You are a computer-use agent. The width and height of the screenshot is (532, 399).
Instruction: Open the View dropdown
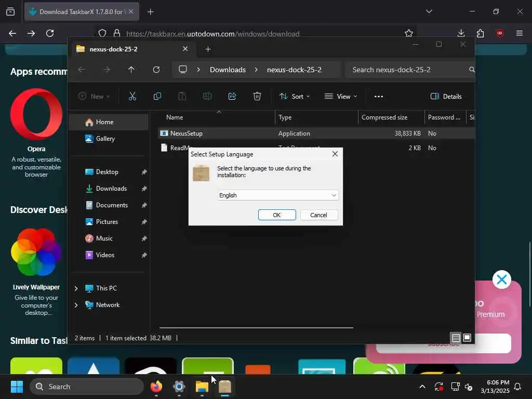341,96
